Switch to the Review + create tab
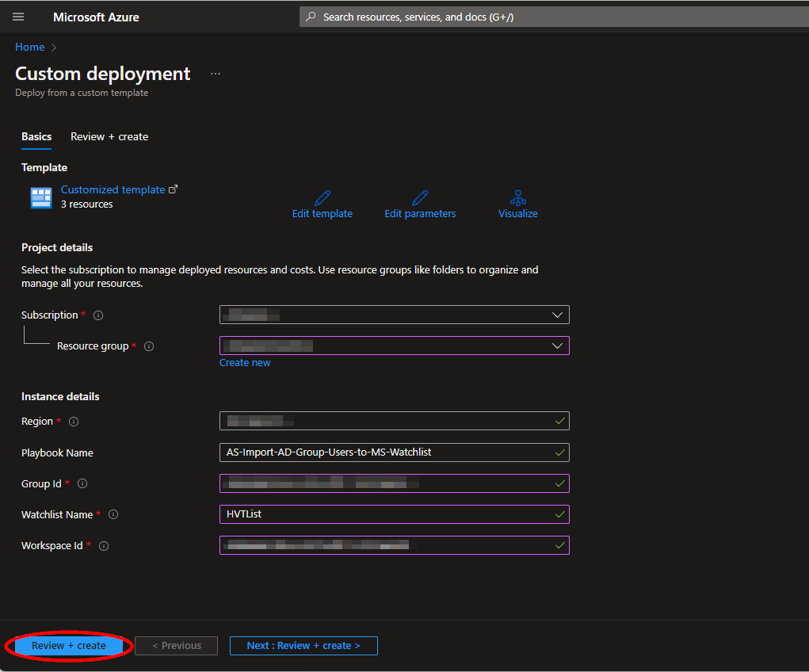Viewport: 809px width, 672px height. pyautogui.click(x=109, y=137)
